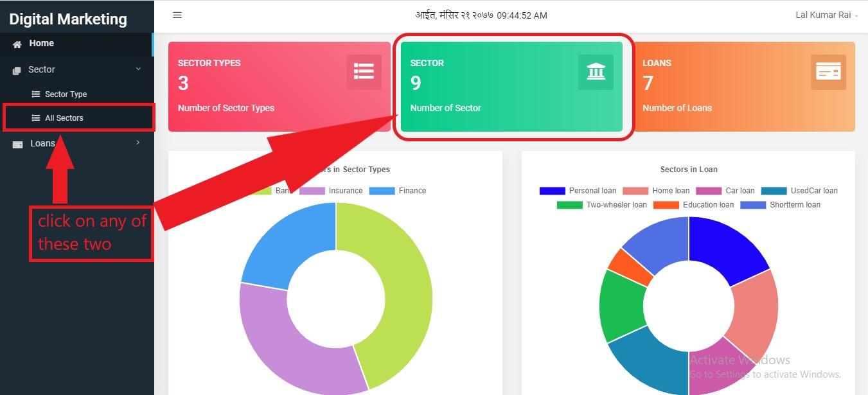Click the hamburger menu icon in header
868x395 pixels.
coord(177,15)
